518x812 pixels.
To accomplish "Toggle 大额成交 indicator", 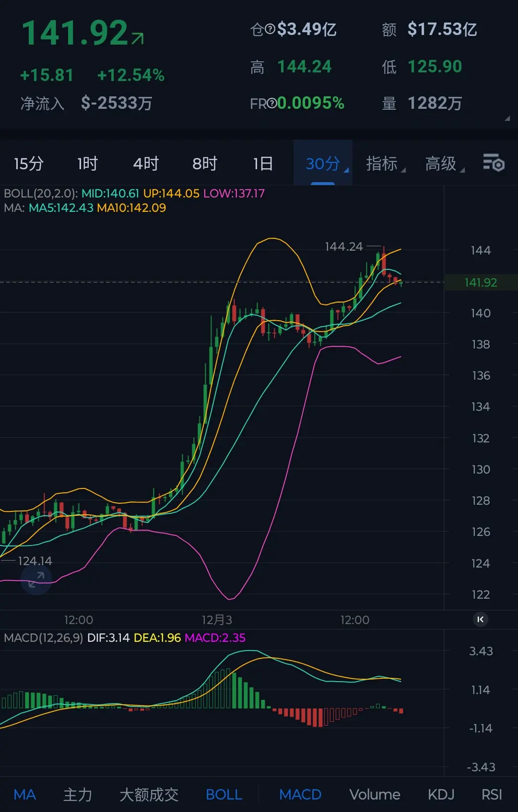I will [x=149, y=794].
